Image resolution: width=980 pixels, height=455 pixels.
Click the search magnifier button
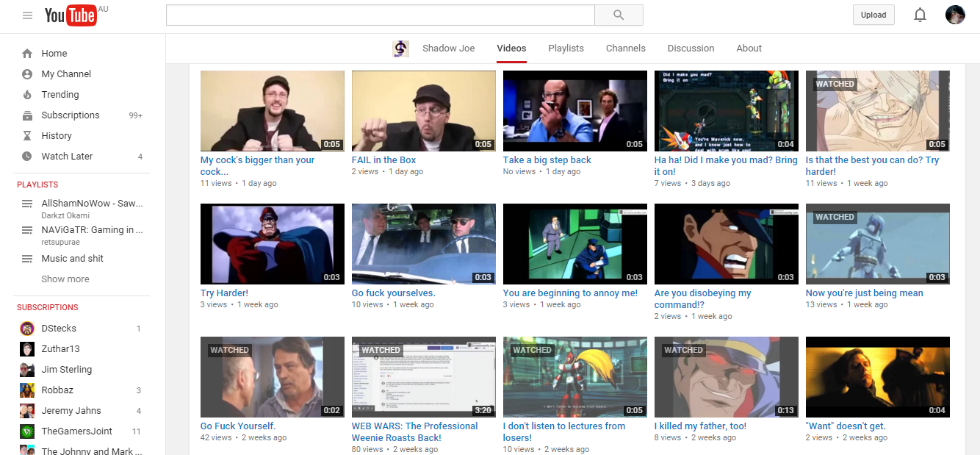pos(619,15)
